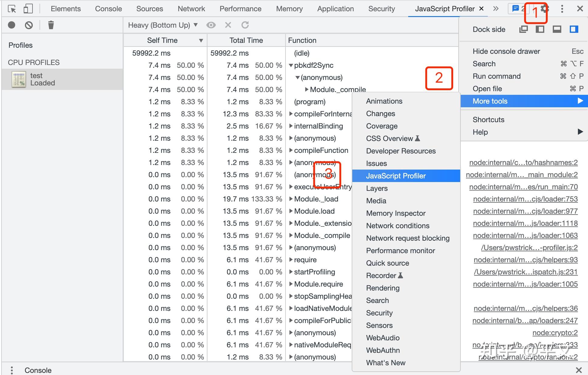Toggle the device toolbar icon
Screen dimensions: 588x375
[x=28, y=9]
